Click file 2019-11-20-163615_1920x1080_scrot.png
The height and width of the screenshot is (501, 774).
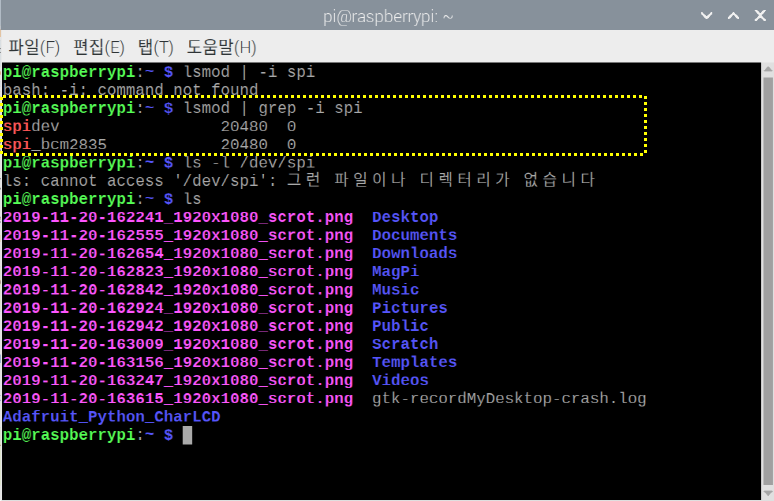[178, 399]
